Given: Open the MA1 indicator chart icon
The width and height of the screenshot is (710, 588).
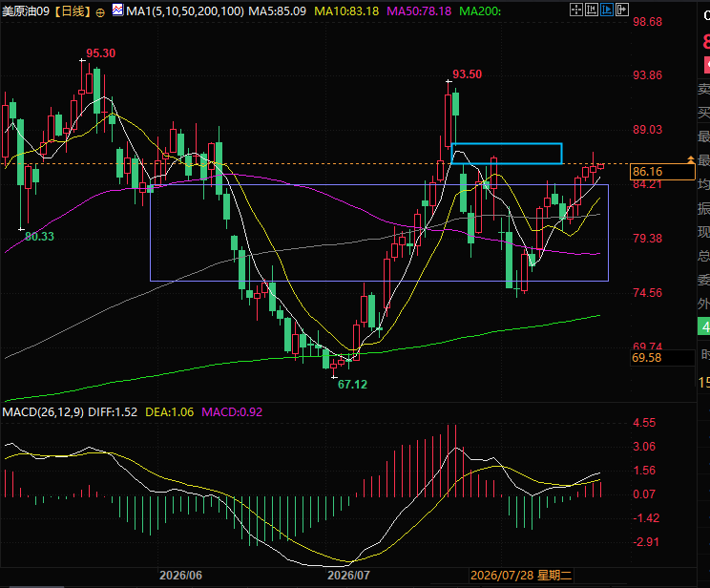Looking at the screenshot, I should (117, 10).
